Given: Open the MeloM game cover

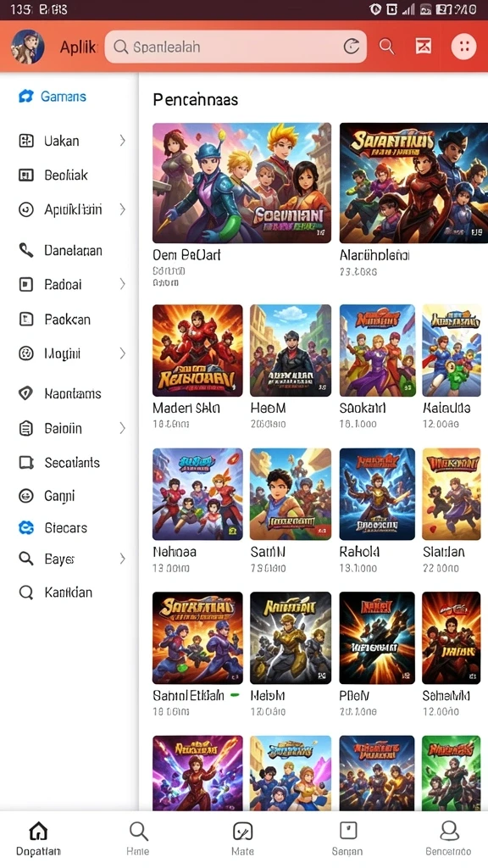Looking at the screenshot, I should (x=291, y=637).
